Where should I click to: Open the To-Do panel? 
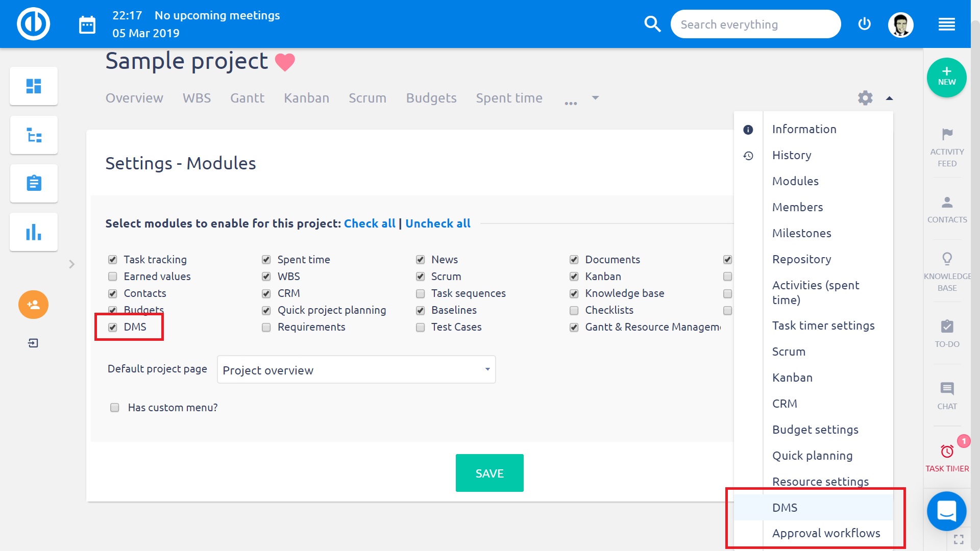pos(947,332)
